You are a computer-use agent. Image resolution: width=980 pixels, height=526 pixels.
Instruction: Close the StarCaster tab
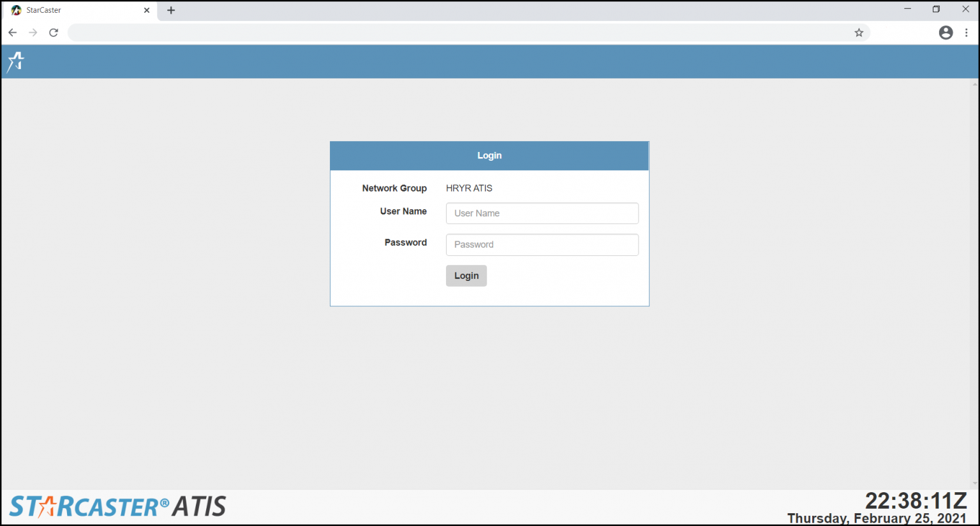tap(147, 10)
